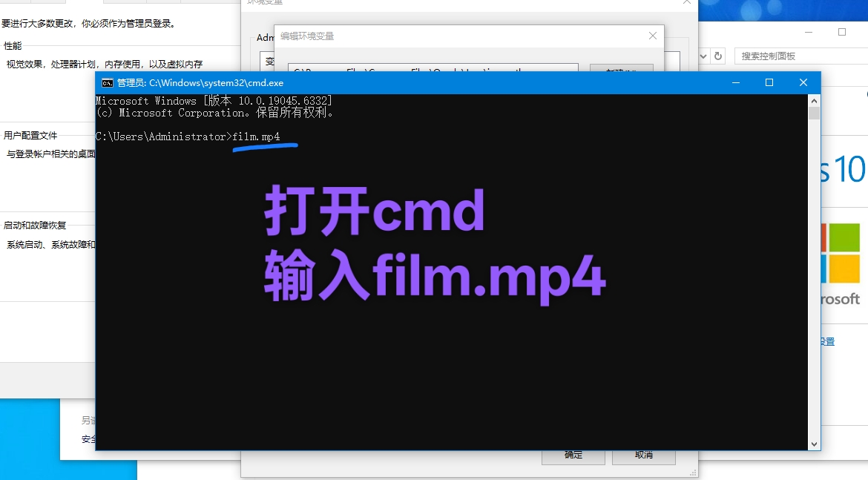The width and height of the screenshot is (868, 480).
Task: Click the cmd scrollbar up arrow
Action: coord(814,101)
